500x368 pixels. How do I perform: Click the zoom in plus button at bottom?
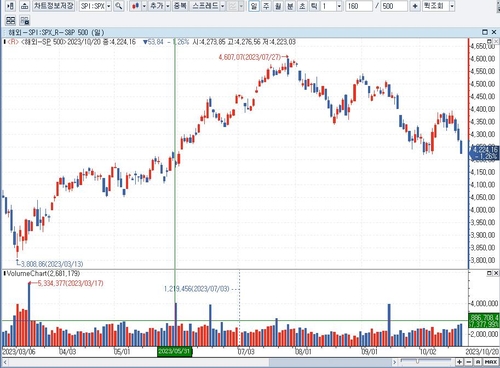[459, 362]
